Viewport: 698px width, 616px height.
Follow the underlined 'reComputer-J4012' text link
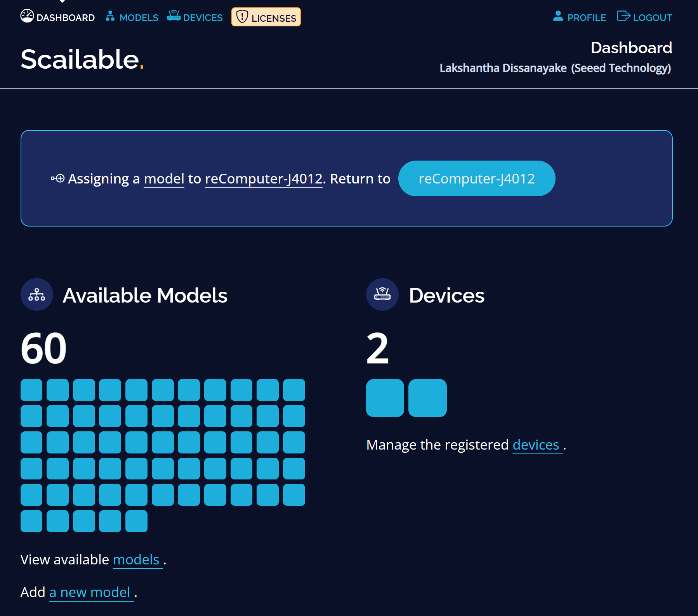264,179
